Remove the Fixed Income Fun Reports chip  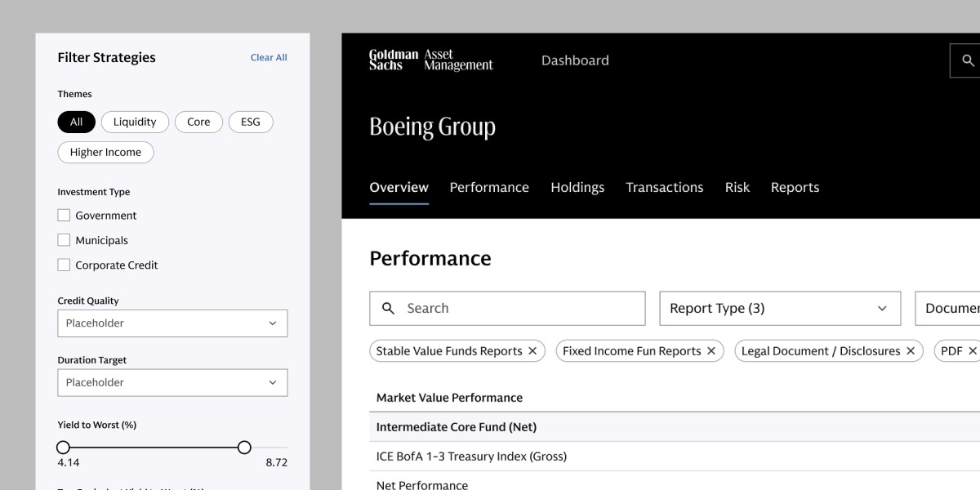pyautogui.click(x=710, y=351)
